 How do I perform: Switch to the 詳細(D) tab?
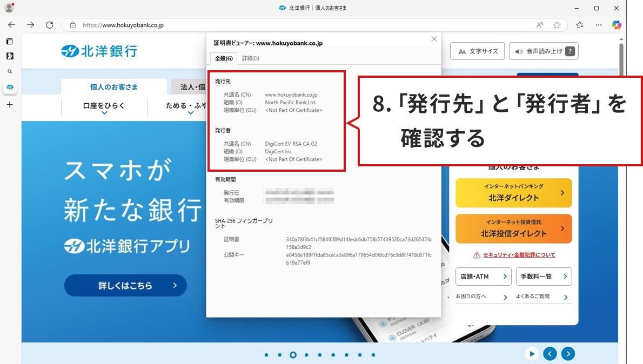pyautogui.click(x=251, y=58)
